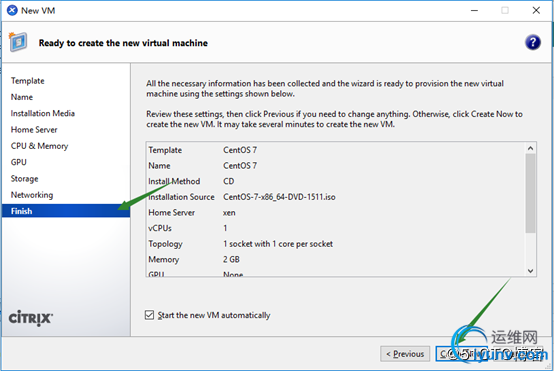Close the New VM window
This screenshot has width=554, height=371.
536,10
